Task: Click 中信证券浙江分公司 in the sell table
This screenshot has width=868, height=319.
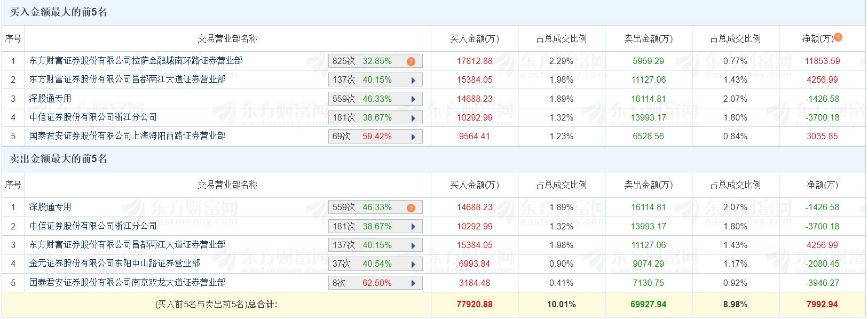Action: pos(93,226)
